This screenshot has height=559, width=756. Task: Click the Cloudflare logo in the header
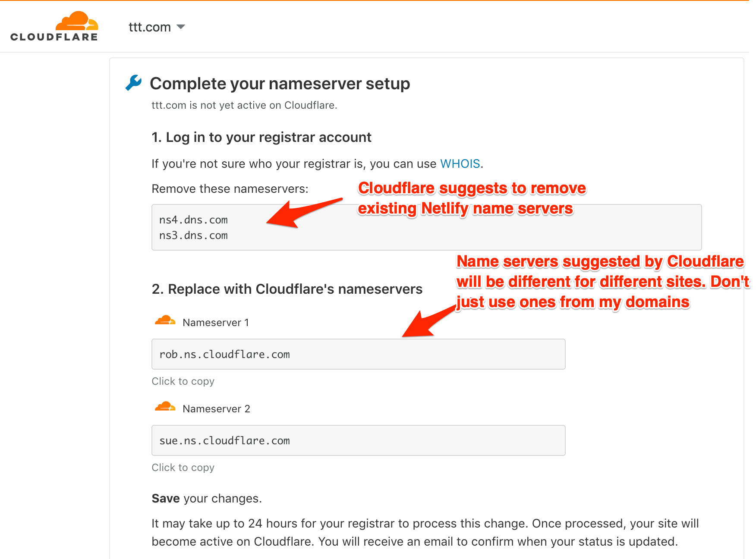[54, 26]
